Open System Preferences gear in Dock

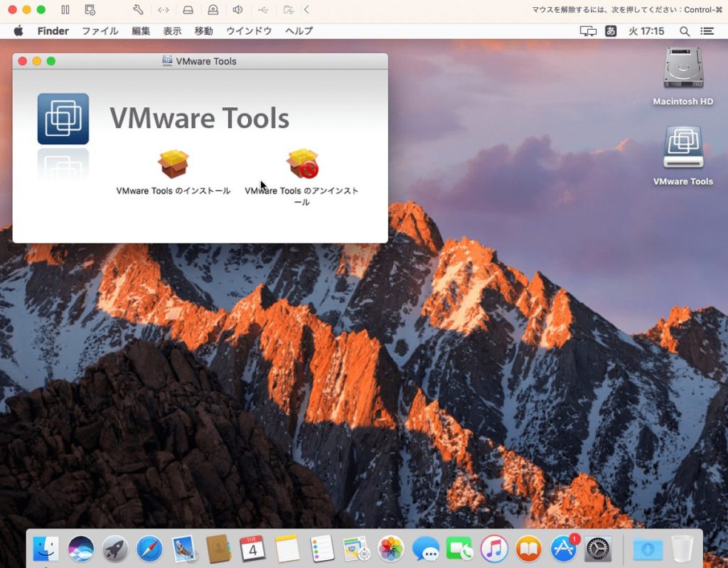598,548
